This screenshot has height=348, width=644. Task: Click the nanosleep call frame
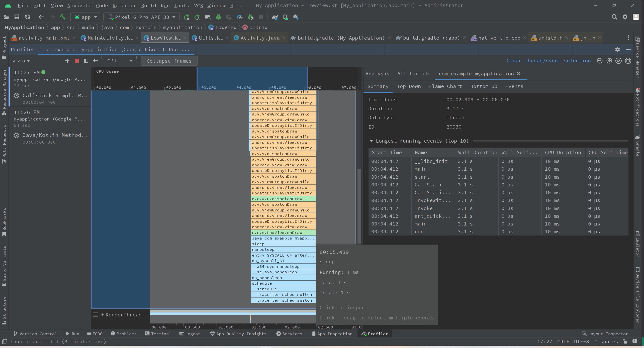click(283, 250)
